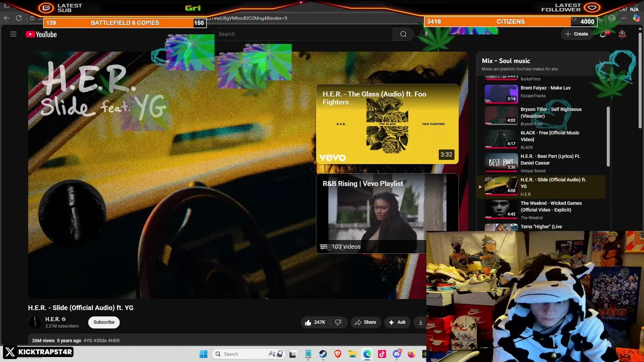Click The Weeknd Wicked Games thumbnail

pos(501,210)
